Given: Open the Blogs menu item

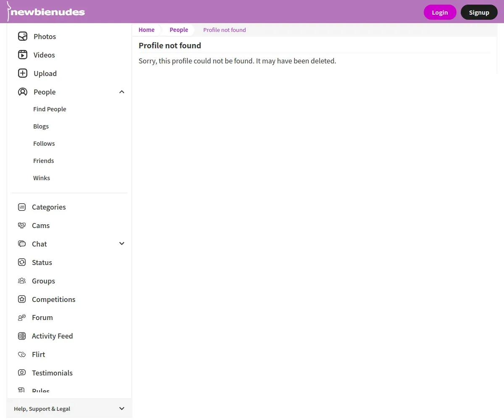Looking at the screenshot, I should pyautogui.click(x=41, y=126).
